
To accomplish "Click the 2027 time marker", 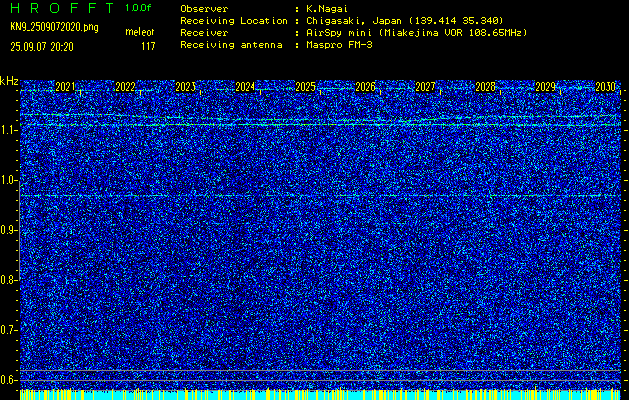I will coord(425,86).
